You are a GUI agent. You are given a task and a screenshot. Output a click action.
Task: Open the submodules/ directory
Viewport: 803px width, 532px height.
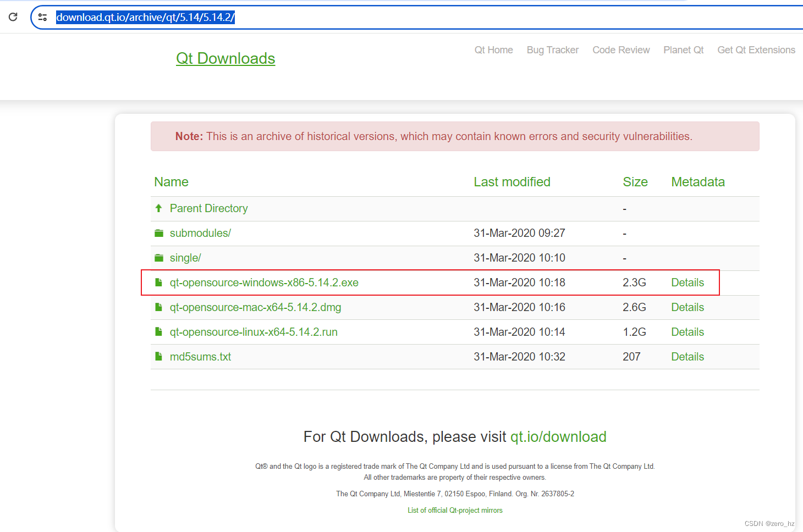pos(200,233)
